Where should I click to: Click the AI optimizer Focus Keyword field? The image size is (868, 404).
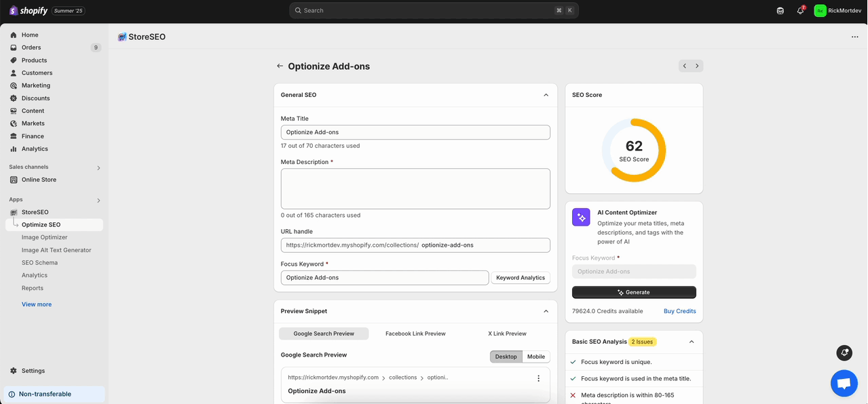coord(634,271)
